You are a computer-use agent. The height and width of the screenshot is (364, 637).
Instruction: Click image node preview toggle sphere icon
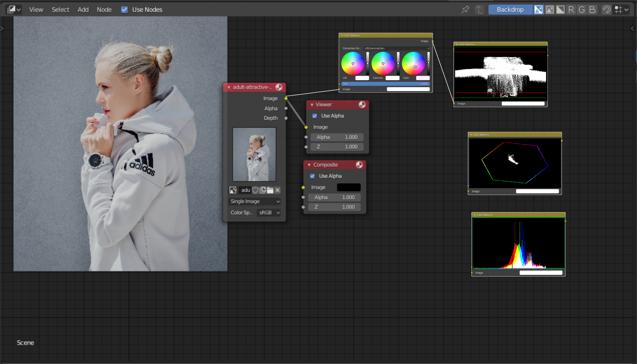pos(279,87)
